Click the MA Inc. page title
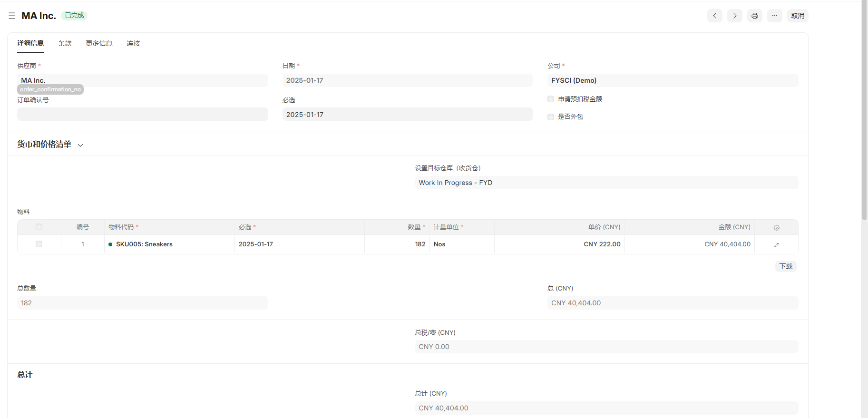Image resolution: width=868 pixels, height=418 pixels. pos(39,16)
